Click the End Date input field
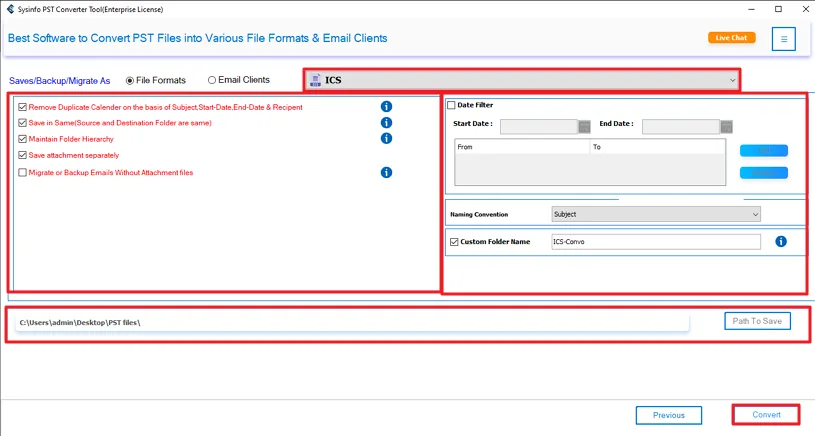815x436 pixels. click(681, 126)
